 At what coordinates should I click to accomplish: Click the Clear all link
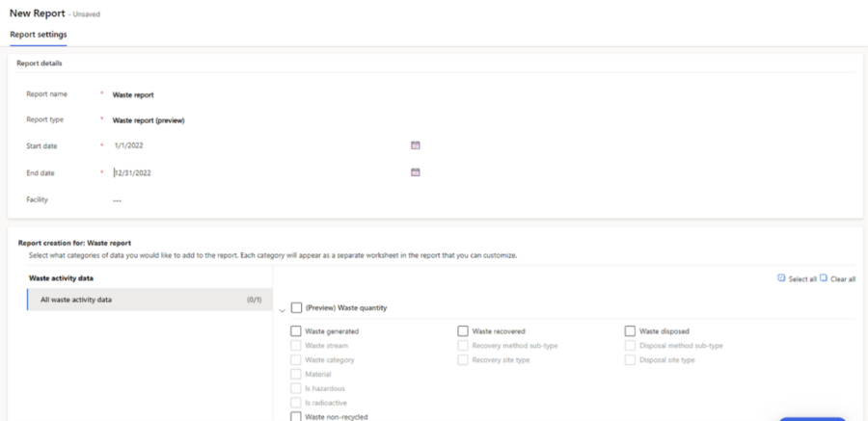[x=843, y=279]
